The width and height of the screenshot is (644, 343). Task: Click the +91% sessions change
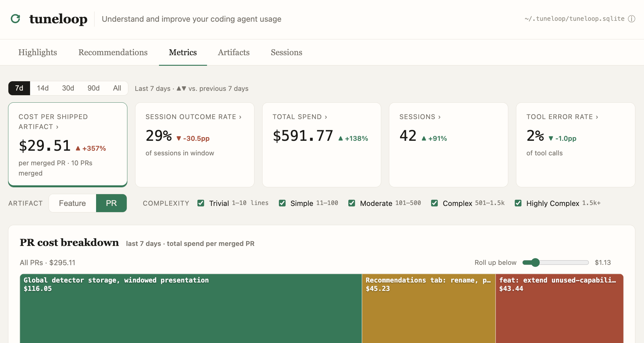434,138
